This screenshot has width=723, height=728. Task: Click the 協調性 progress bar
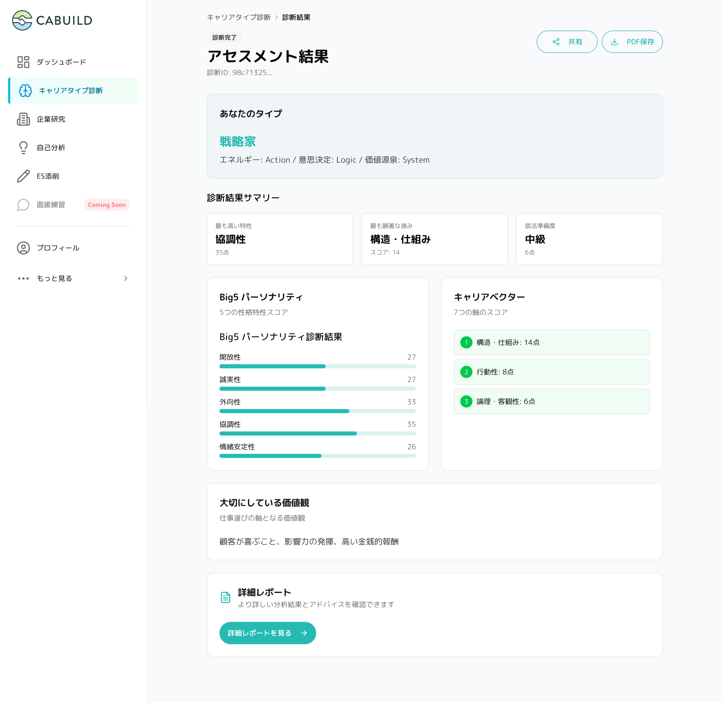(318, 434)
